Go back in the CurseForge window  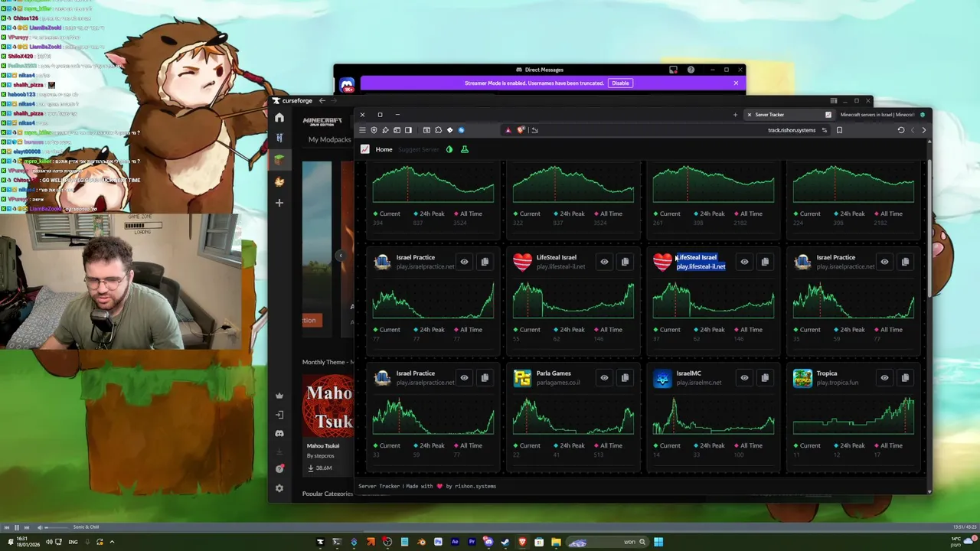322,100
